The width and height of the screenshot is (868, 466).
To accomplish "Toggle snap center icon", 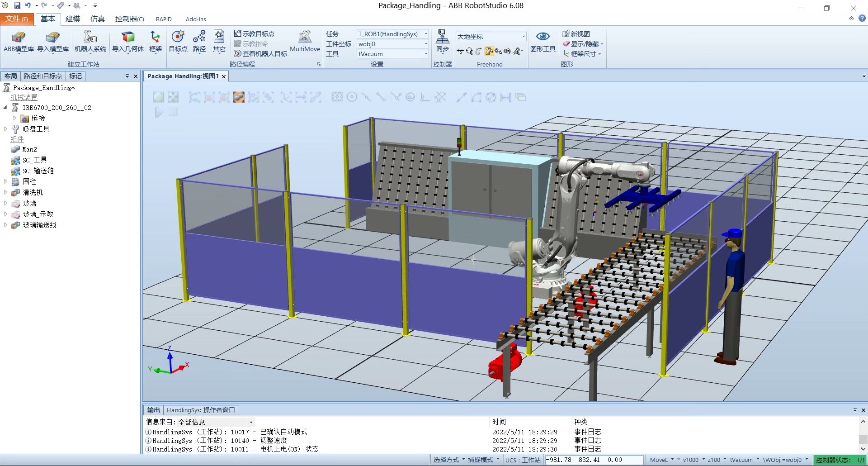I will [352, 97].
